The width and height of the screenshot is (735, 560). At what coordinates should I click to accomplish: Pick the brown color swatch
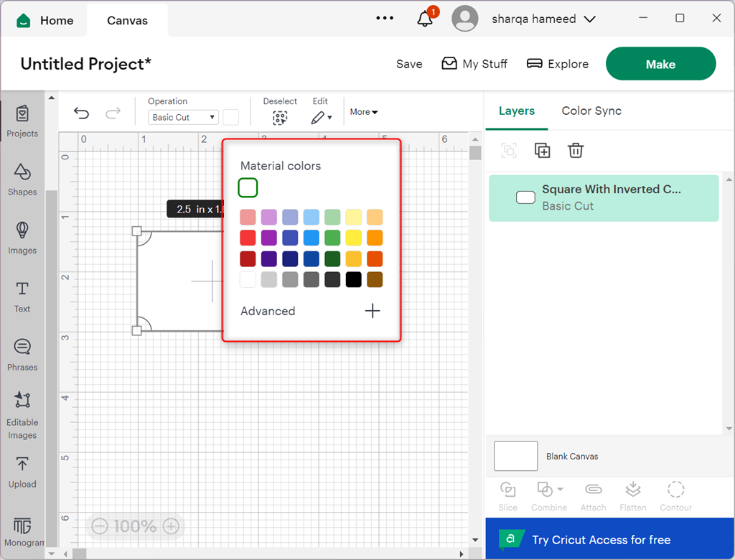375,279
